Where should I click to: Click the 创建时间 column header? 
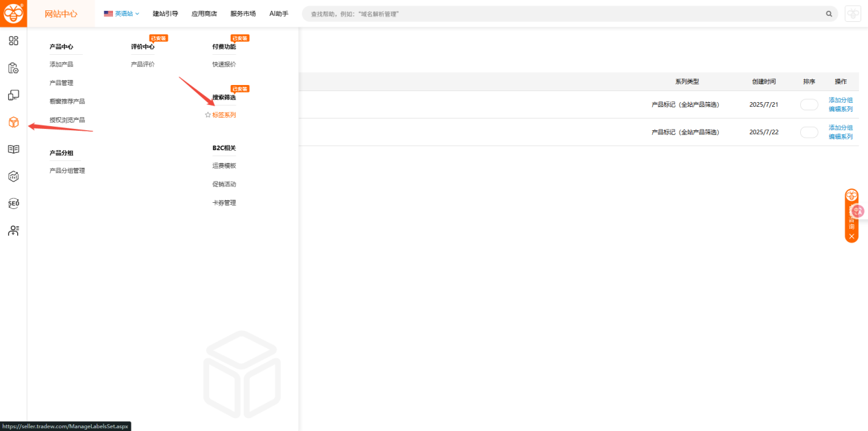(764, 82)
